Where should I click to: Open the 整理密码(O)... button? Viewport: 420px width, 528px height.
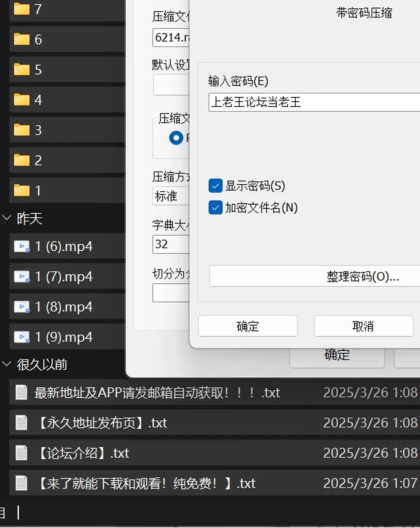click(x=315, y=276)
